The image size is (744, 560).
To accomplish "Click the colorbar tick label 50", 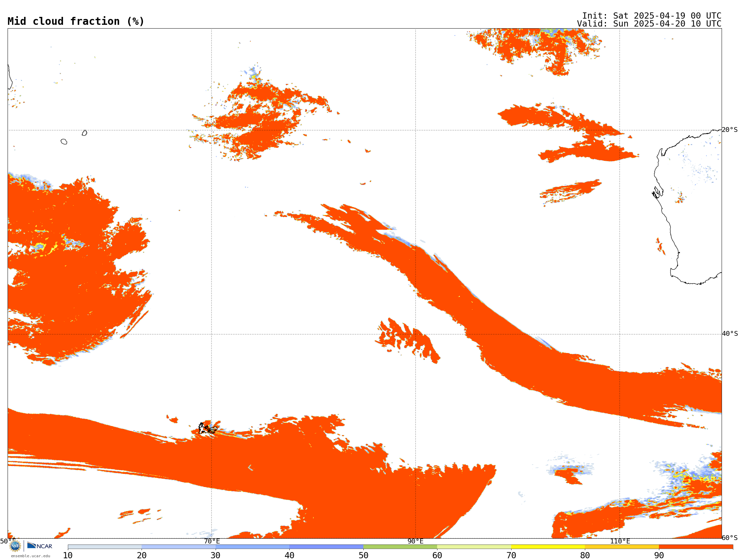I will 363,556.
